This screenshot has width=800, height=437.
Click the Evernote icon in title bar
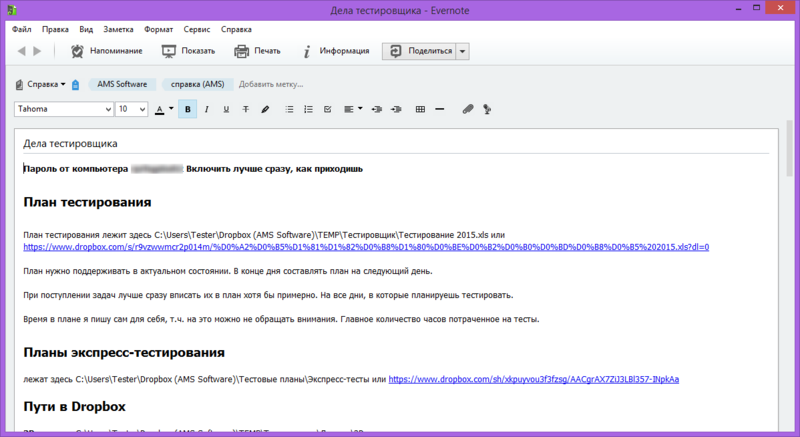[12, 10]
